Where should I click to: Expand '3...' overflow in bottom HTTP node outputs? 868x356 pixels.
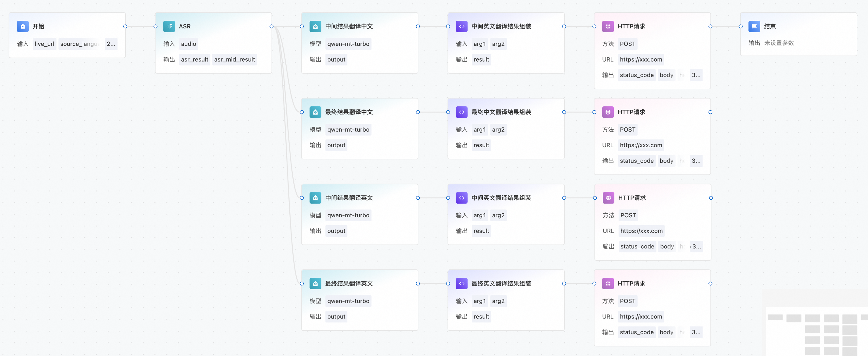[x=696, y=332]
